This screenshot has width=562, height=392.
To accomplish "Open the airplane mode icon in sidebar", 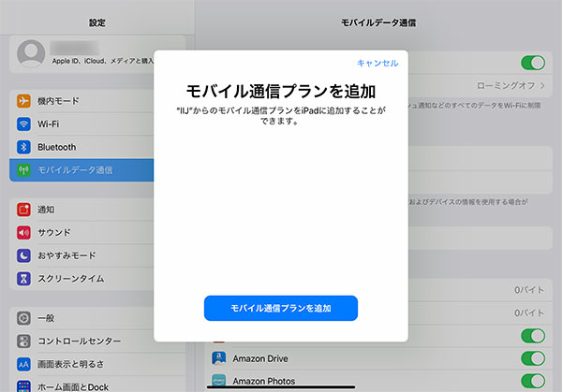I will pyautogui.click(x=23, y=101).
